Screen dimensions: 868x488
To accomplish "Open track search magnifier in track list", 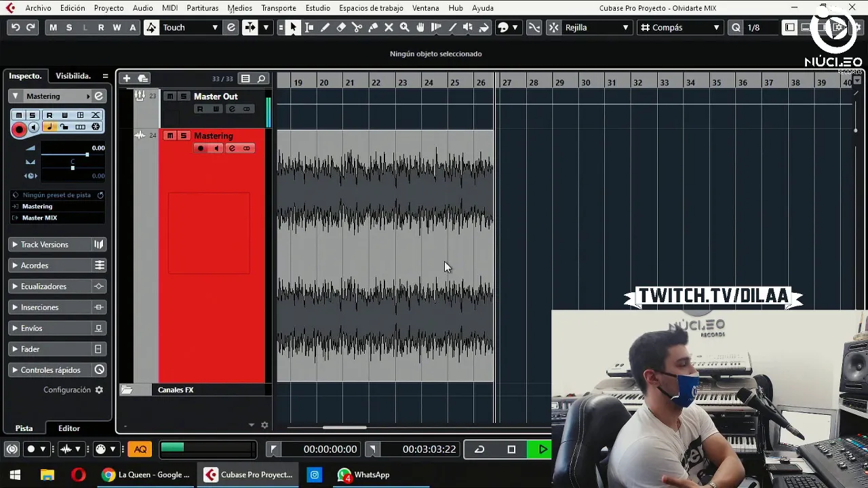I will coord(261,79).
